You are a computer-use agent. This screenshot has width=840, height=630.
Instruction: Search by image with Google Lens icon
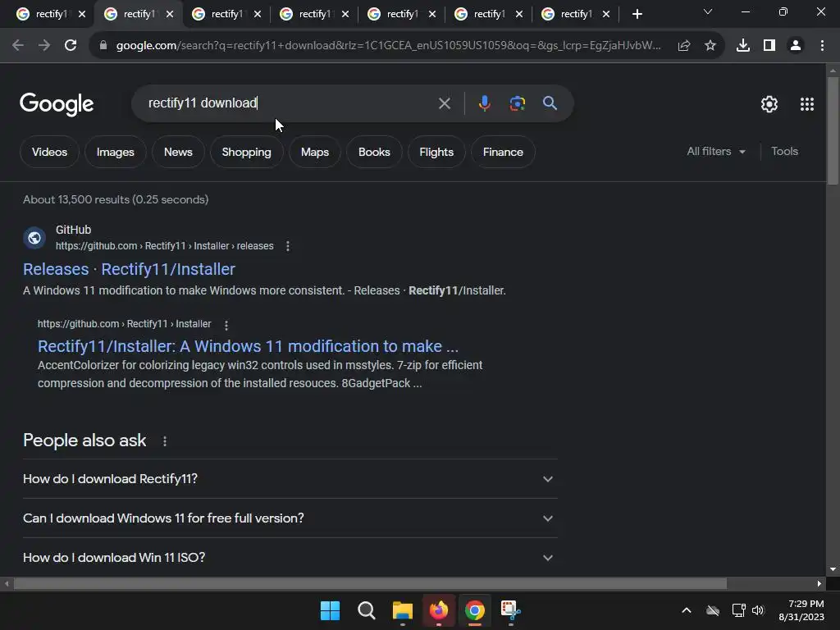(517, 103)
